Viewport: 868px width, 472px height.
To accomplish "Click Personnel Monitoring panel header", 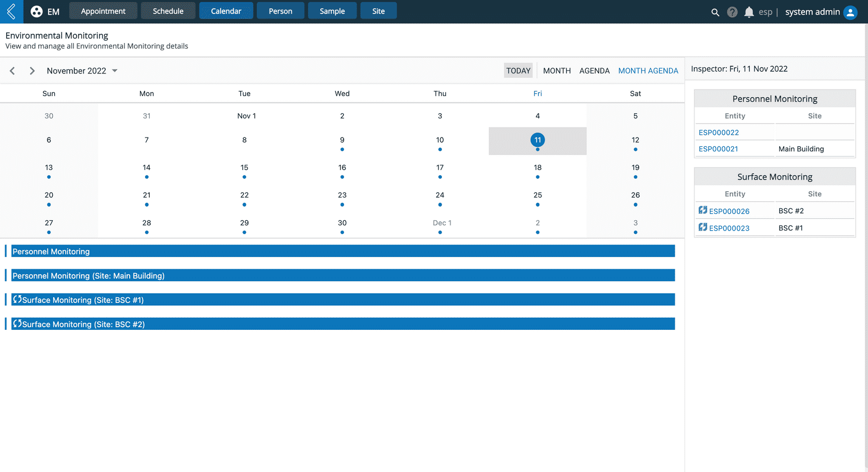I will click(x=774, y=99).
